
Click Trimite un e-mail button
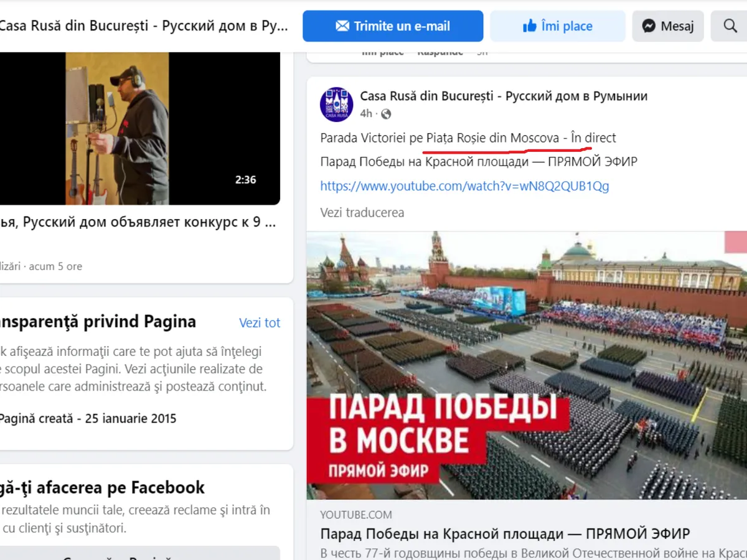coord(393,26)
